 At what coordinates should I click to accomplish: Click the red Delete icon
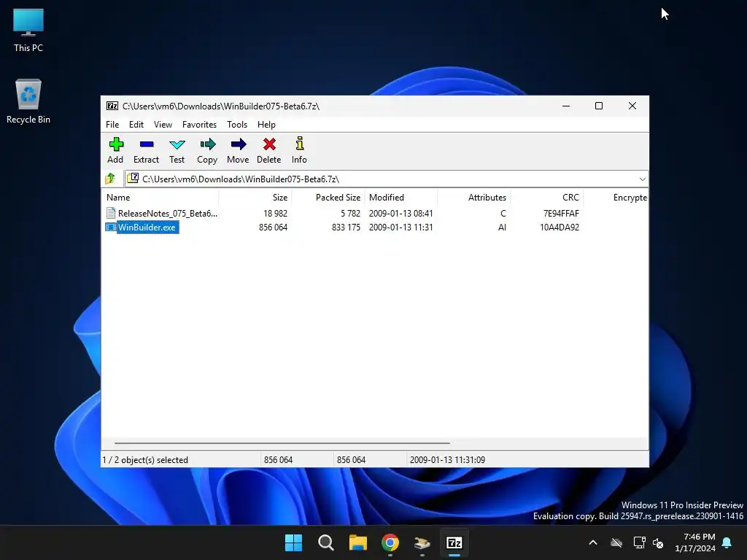click(269, 144)
